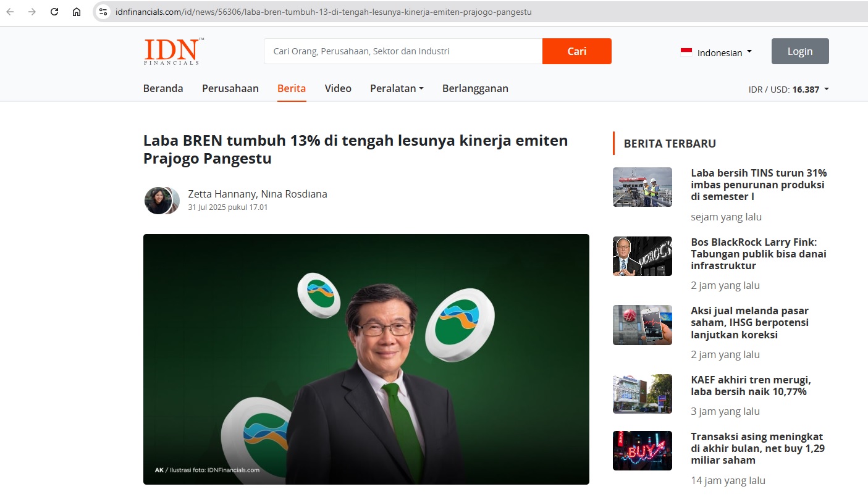Viewport: 868px width, 497px height.
Task: Click 'sejam yang lalu' timestamp
Action: (726, 217)
